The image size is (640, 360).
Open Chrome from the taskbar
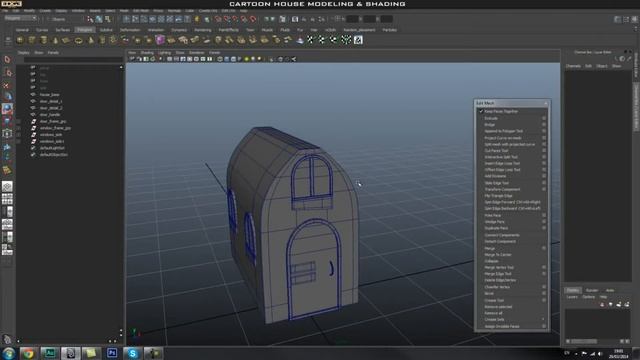28,353
